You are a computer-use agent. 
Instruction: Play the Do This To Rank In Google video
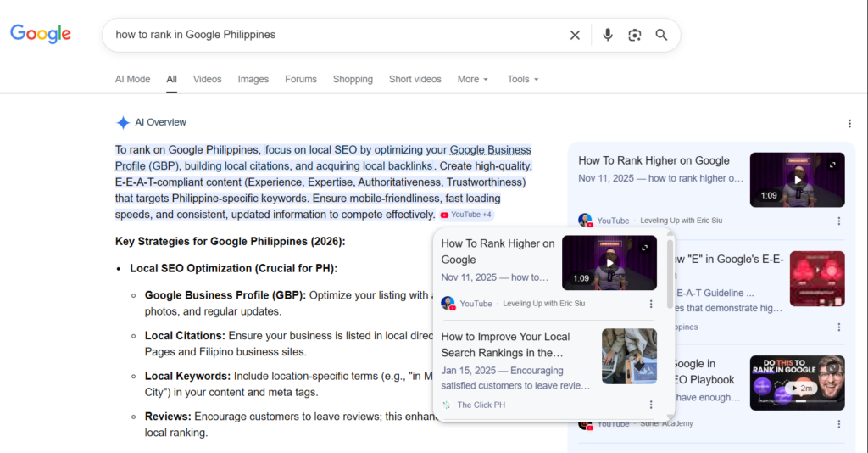(x=797, y=383)
